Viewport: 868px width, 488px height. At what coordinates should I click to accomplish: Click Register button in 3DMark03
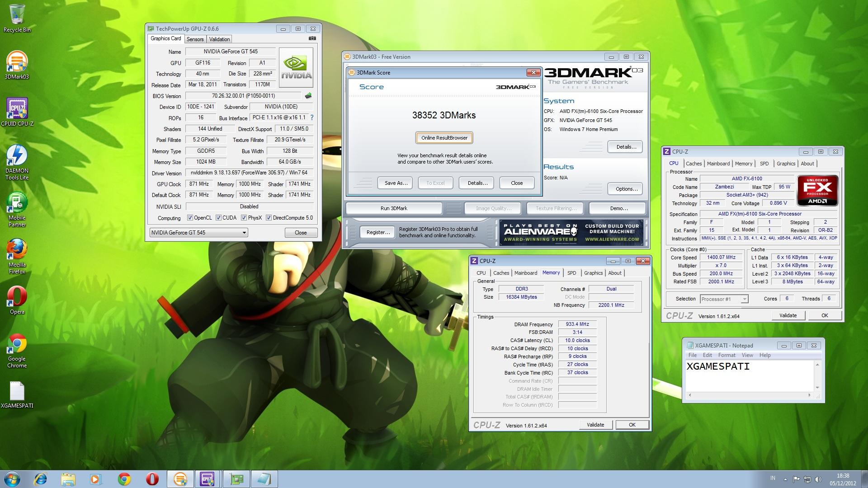coord(378,232)
